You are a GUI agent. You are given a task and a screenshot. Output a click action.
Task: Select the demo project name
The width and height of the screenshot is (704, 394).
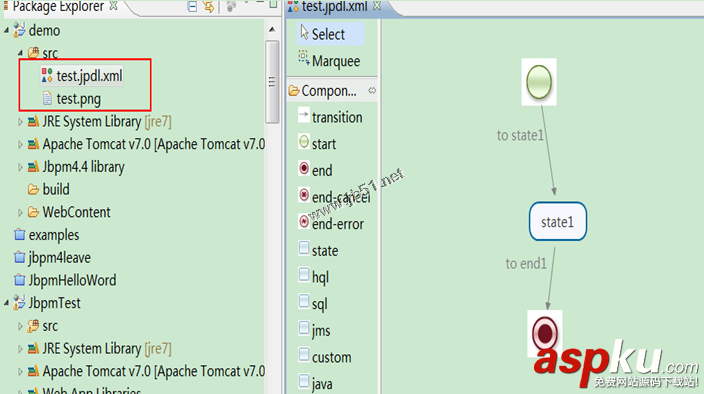(x=44, y=31)
